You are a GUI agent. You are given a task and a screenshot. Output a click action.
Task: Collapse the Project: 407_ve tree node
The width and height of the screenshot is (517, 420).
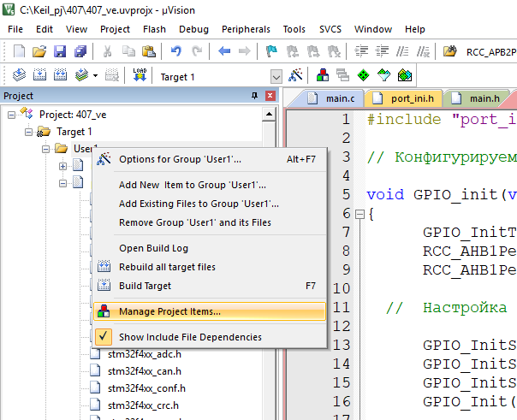(x=11, y=115)
